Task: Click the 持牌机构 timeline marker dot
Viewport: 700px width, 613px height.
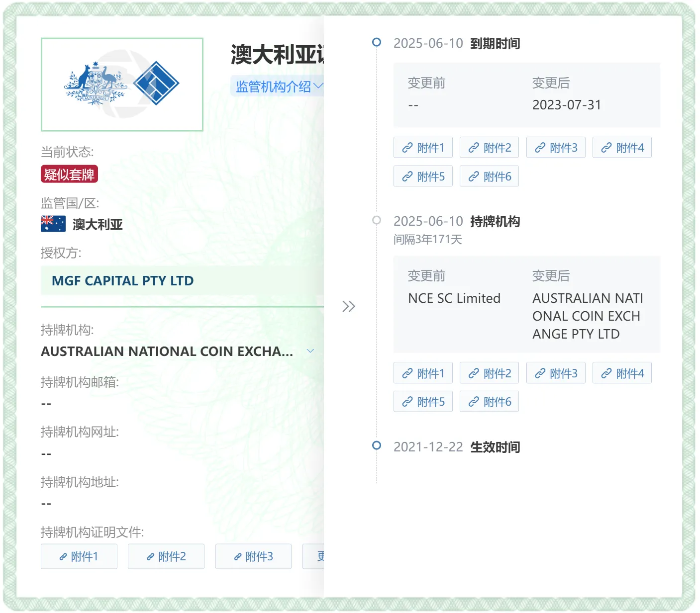Action: coord(377,220)
